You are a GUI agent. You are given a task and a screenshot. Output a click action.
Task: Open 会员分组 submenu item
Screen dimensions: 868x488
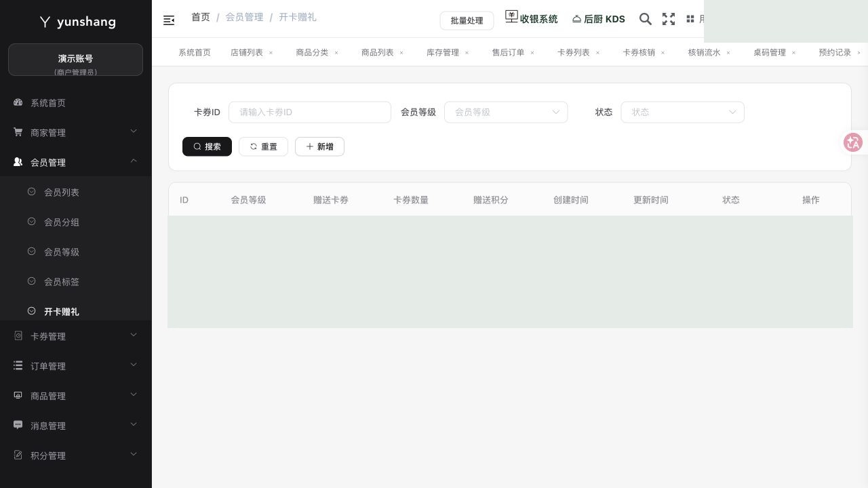click(x=76, y=222)
